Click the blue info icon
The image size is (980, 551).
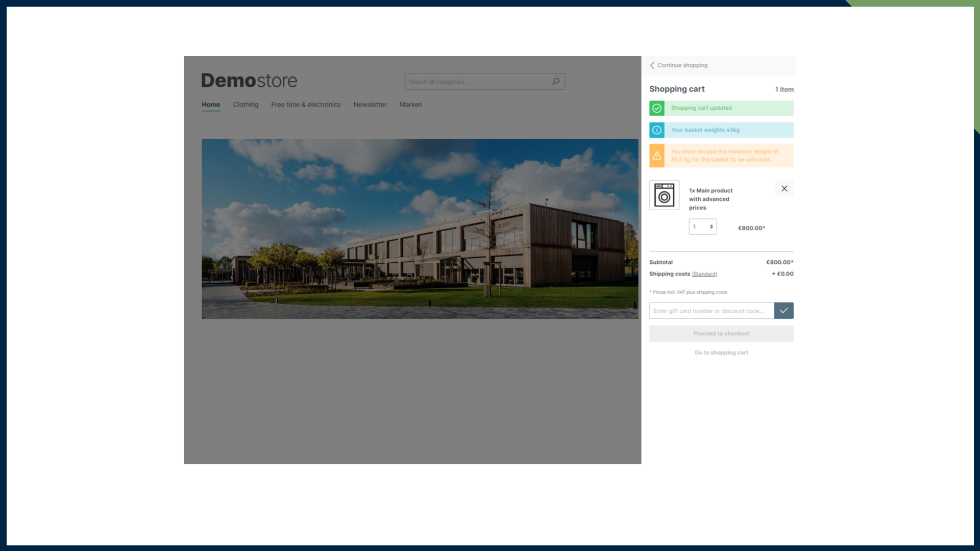coord(657,130)
